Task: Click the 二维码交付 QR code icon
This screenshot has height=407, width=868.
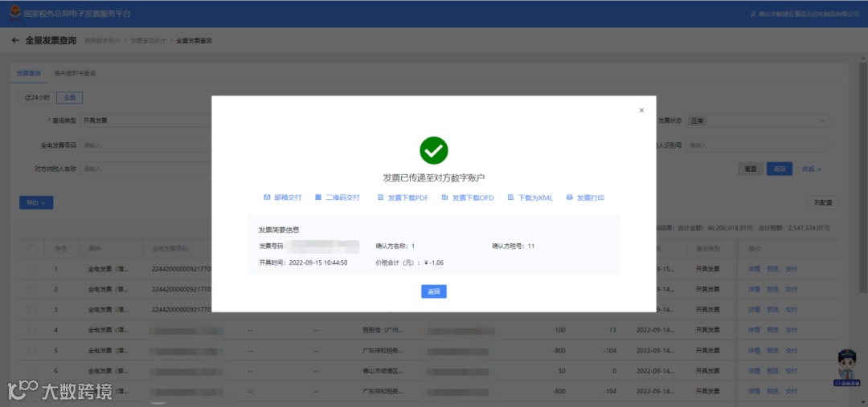Action: click(x=318, y=197)
